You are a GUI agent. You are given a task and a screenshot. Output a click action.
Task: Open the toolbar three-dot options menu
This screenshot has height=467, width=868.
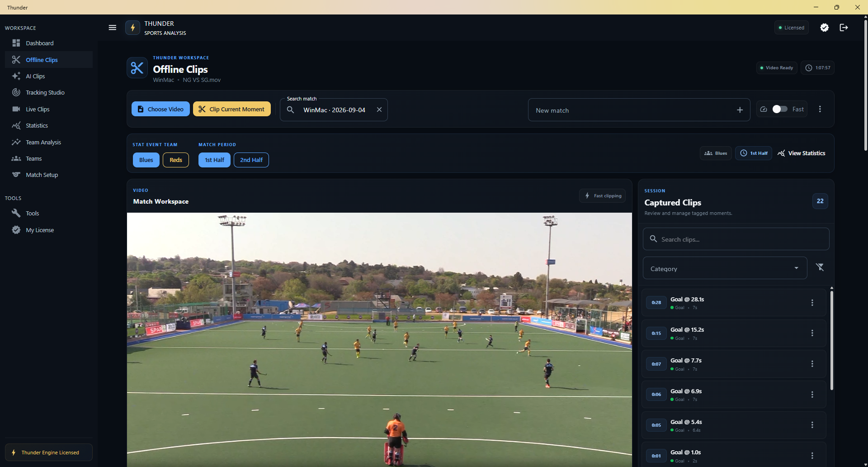(820, 109)
